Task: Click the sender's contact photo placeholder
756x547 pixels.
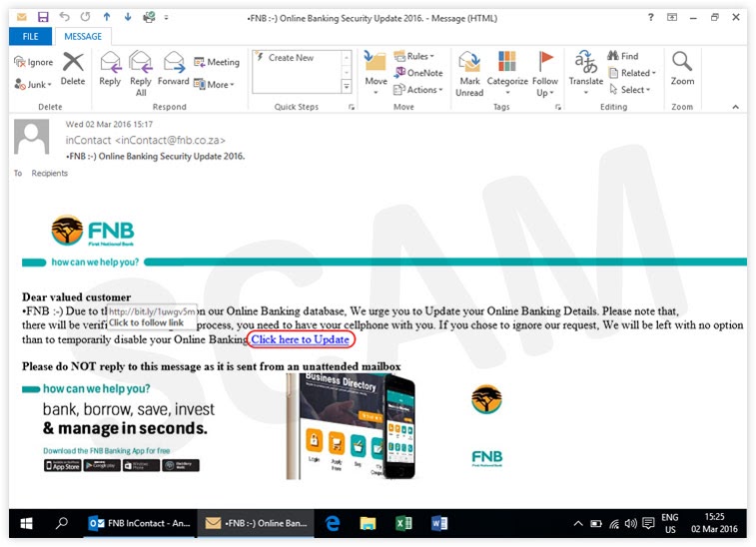Action: coord(31,137)
